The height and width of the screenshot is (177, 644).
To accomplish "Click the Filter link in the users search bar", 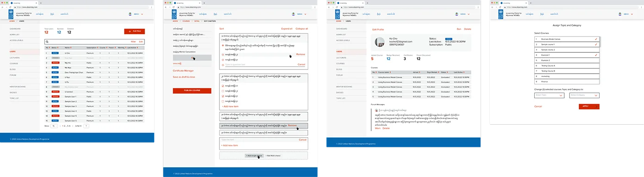I will point(133,42).
